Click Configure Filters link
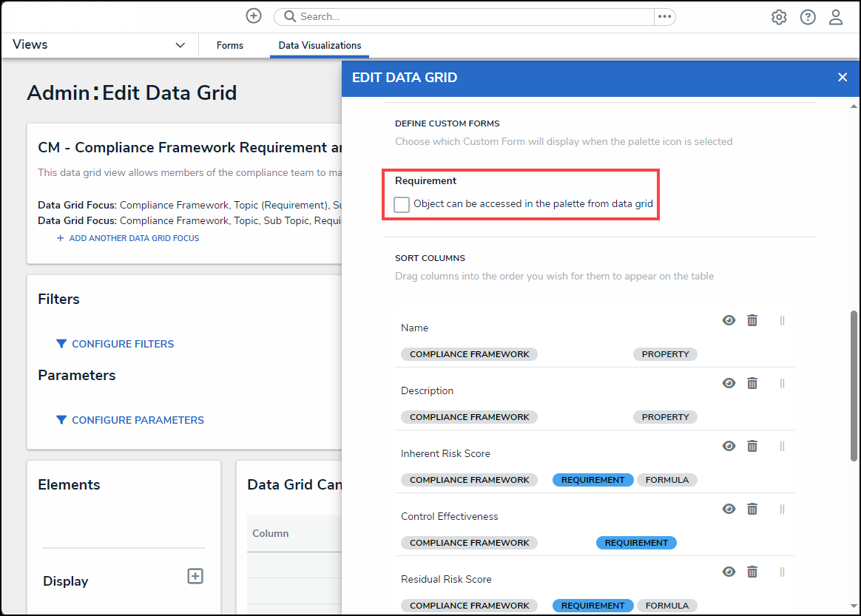The width and height of the screenshot is (861, 616). click(x=122, y=344)
